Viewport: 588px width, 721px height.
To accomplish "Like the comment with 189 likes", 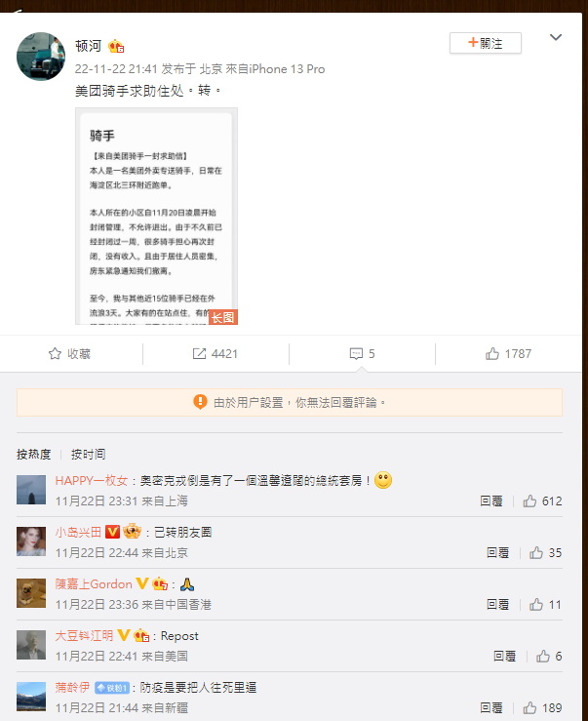I will click(x=529, y=707).
